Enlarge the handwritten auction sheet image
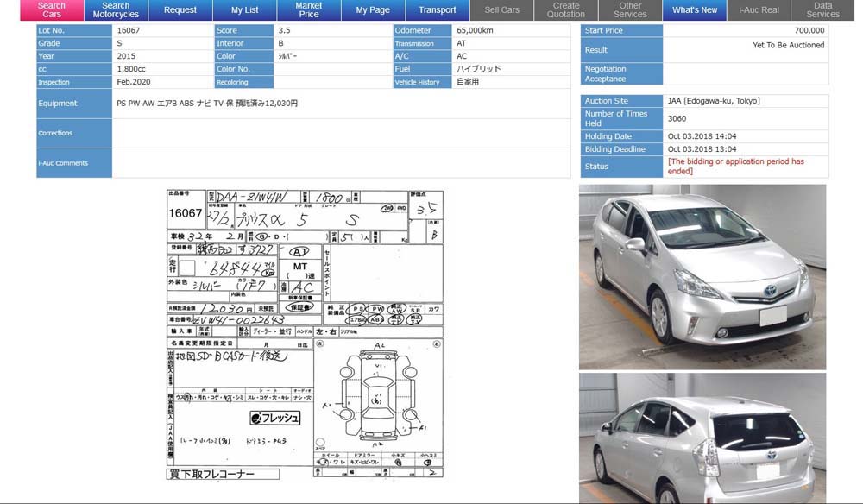The height and width of the screenshot is (504, 863). (305, 334)
